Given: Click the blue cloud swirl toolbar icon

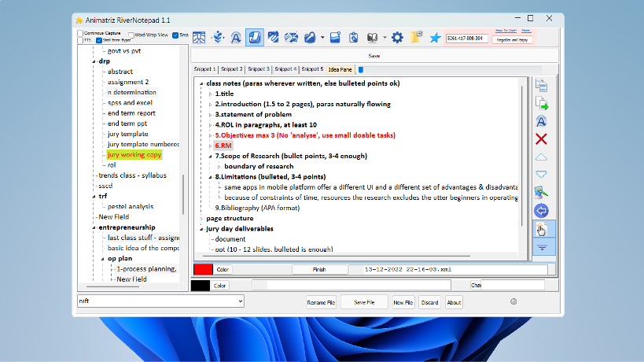Looking at the screenshot, I should (x=291, y=38).
